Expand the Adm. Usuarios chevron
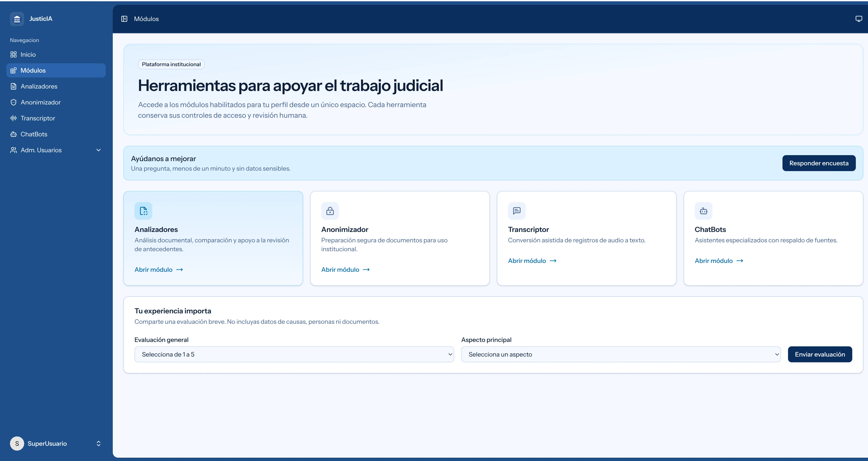Screen dimensions: 868x461 [x=98, y=150]
